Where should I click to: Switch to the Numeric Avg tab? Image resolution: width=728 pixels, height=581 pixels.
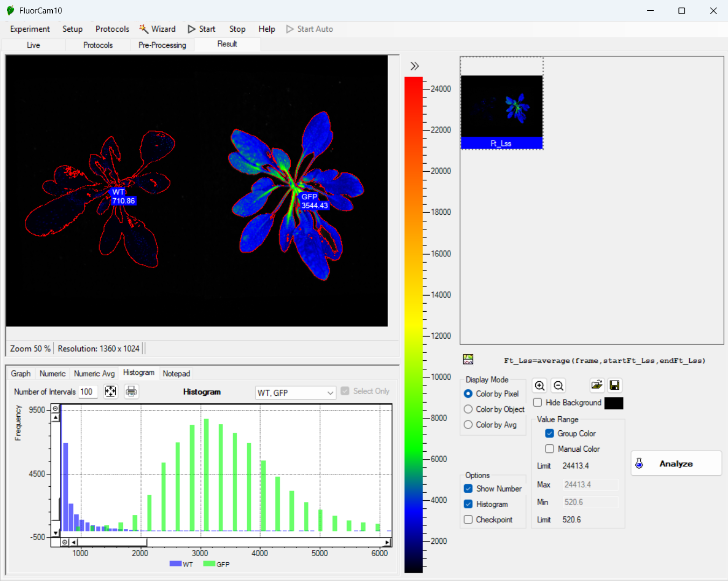click(94, 374)
